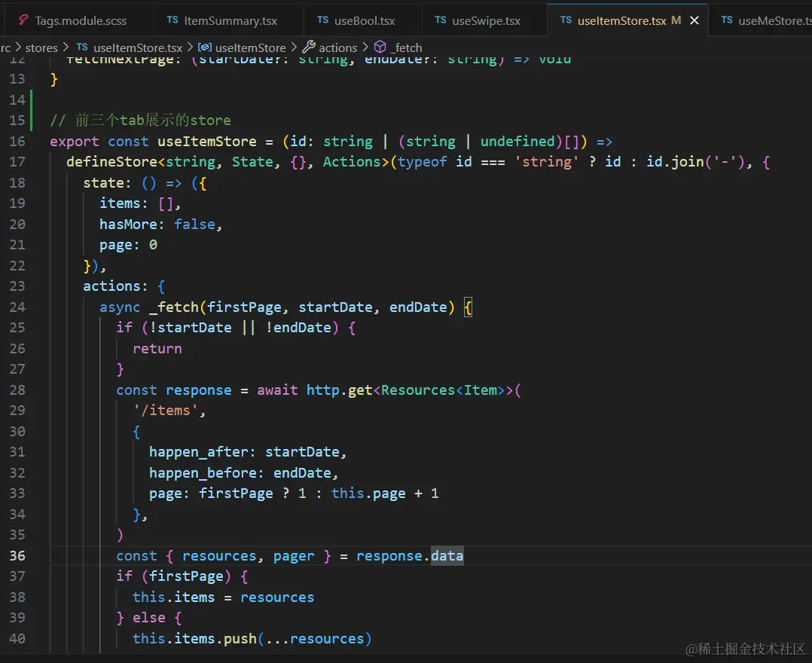Click the TS icon on useItemStore.tsx tab

coord(566,20)
